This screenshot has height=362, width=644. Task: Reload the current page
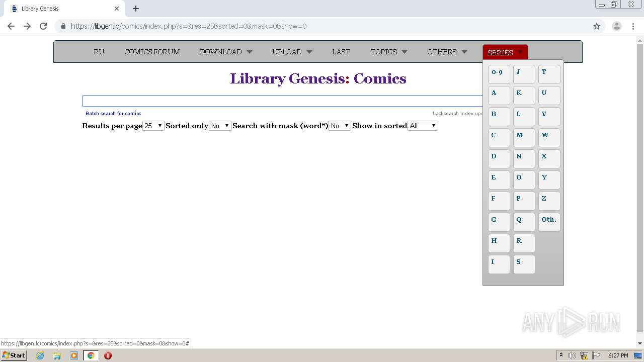coord(43,26)
